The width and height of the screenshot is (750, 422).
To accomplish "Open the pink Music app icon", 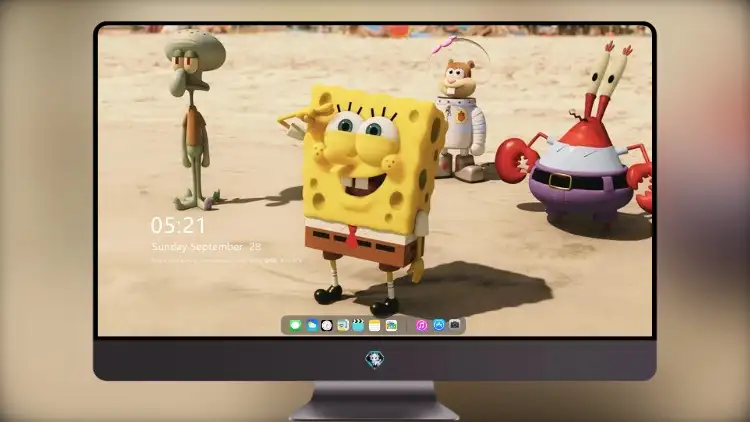I will (421, 325).
